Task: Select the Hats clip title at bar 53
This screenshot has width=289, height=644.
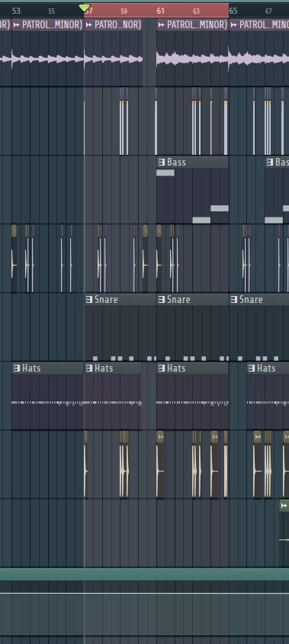Action: point(31,368)
